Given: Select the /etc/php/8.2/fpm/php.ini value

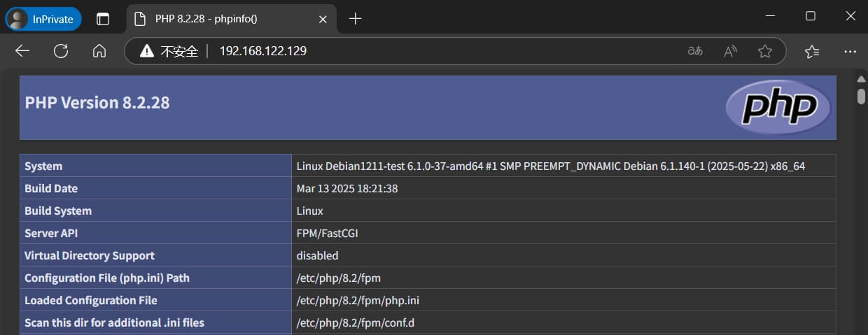Looking at the screenshot, I should [x=358, y=300].
